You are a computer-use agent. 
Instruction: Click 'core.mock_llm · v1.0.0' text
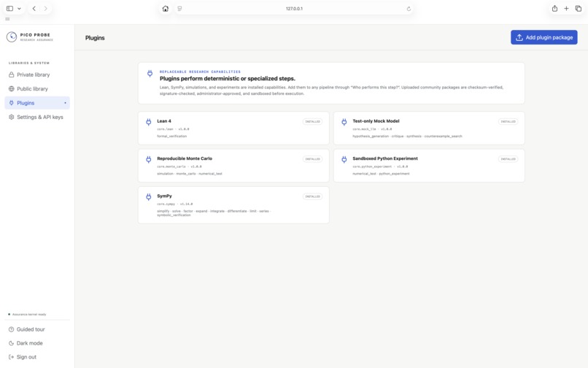(x=372, y=129)
